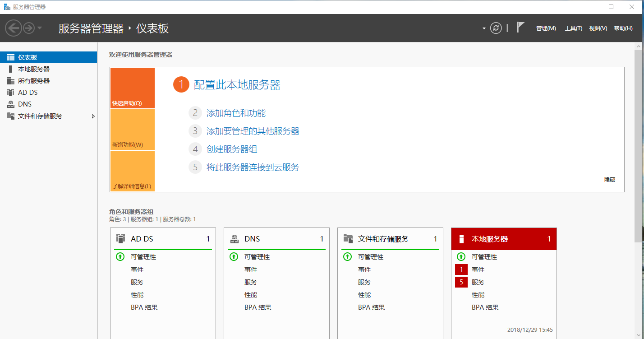Open 性能 in the AD DS tile

[137, 295]
